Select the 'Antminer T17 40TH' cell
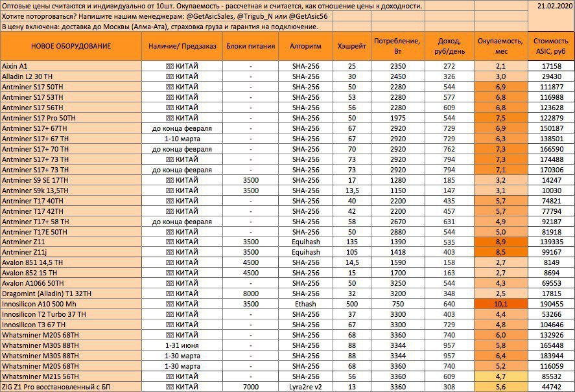 pos(71,201)
